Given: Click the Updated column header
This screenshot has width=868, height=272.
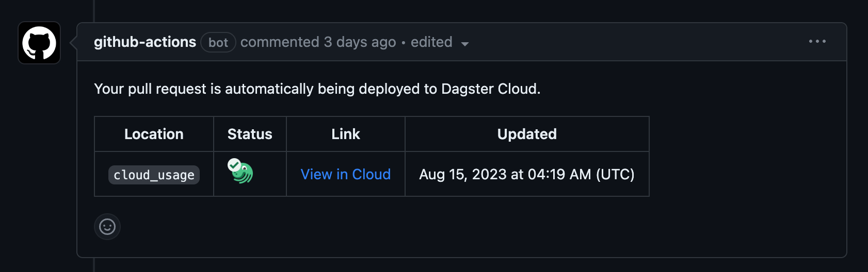Looking at the screenshot, I should pyautogui.click(x=527, y=134).
